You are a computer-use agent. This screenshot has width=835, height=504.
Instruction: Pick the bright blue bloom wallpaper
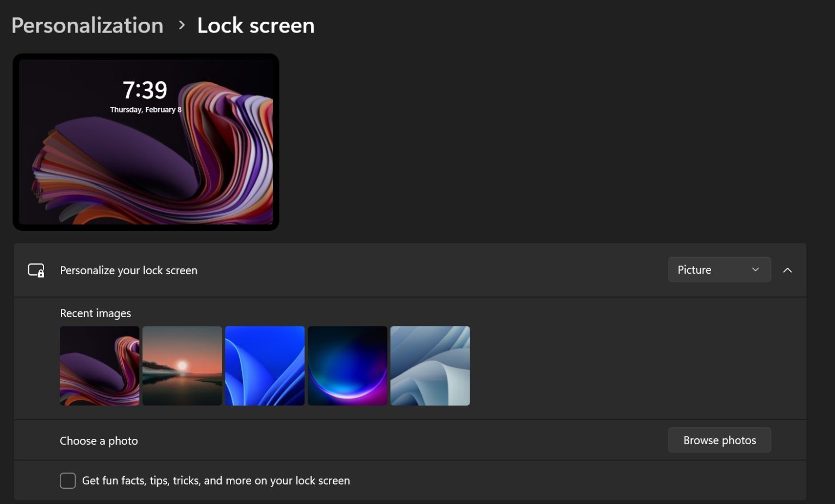(265, 366)
